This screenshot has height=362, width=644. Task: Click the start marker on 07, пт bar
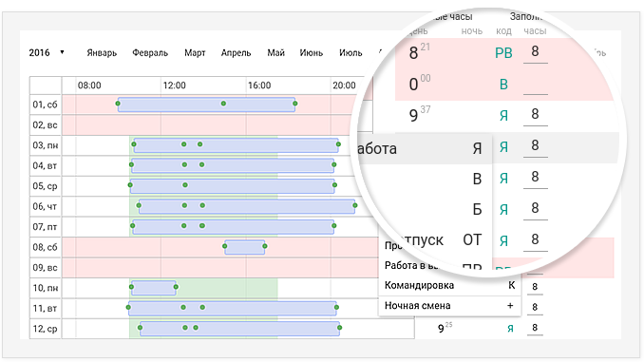133,225
